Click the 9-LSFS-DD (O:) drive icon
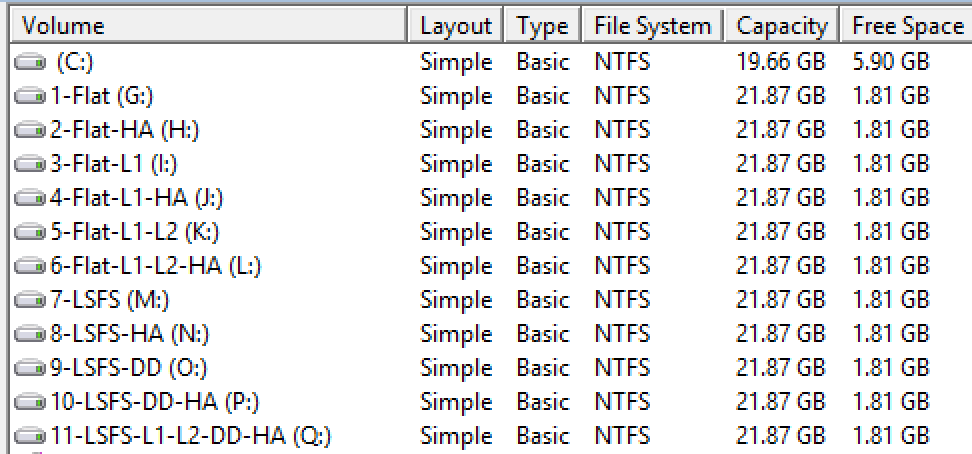This screenshot has height=454, width=972. 31,369
